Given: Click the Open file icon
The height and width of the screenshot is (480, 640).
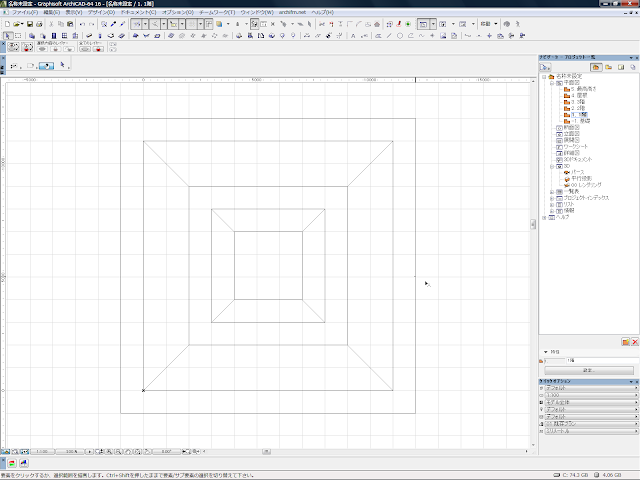Looking at the screenshot, I should [x=17, y=24].
